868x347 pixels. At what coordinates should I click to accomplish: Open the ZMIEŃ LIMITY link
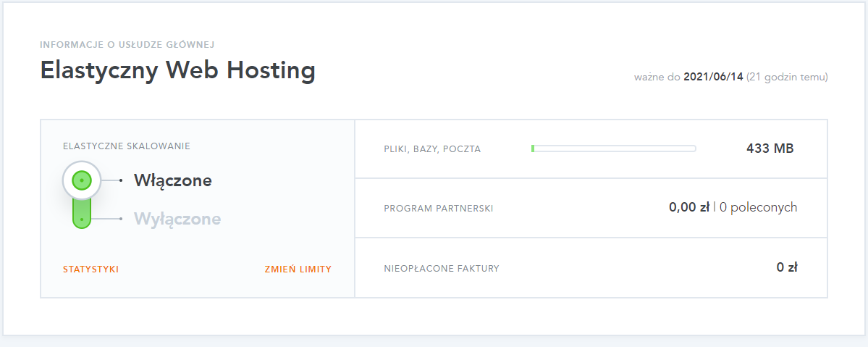[x=298, y=269]
